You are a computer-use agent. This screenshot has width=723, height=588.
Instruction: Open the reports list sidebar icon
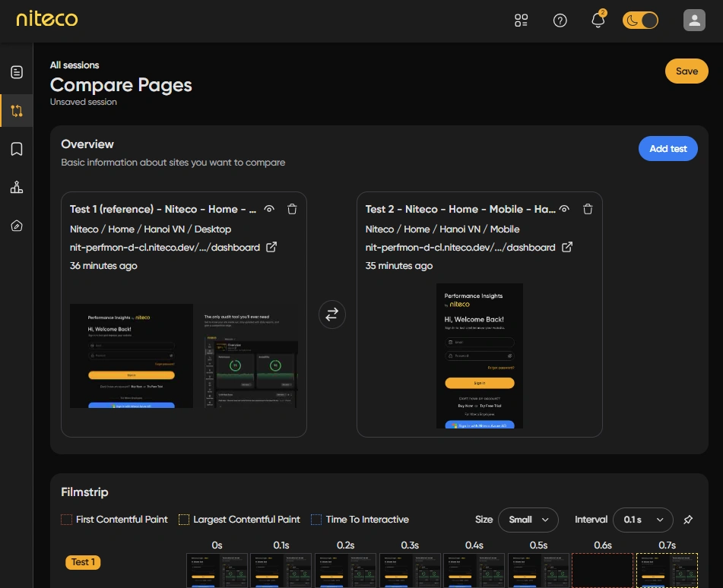click(17, 72)
